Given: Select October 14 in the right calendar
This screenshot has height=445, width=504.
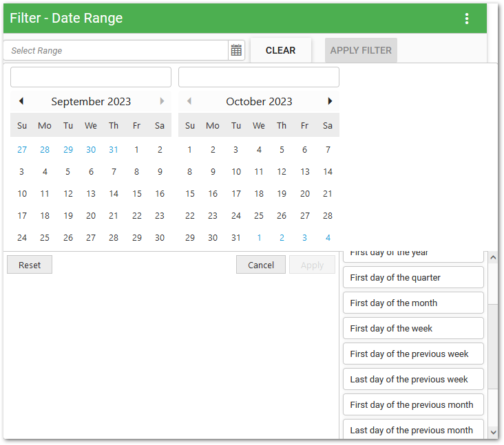Looking at the screenshot, I should pos(328,172).
